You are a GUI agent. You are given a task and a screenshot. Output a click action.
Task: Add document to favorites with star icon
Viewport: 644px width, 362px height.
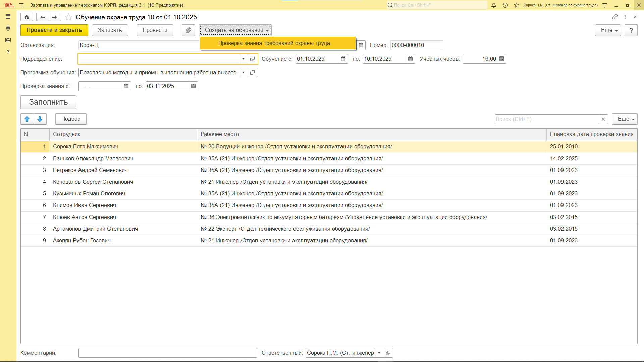[68, 17]
